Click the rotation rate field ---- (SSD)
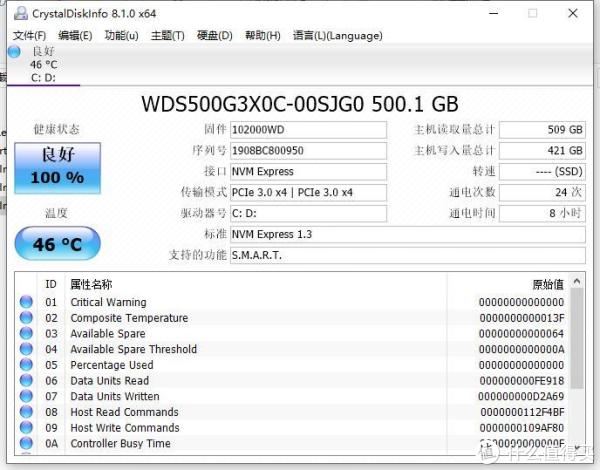 click(x=542, y=171)
